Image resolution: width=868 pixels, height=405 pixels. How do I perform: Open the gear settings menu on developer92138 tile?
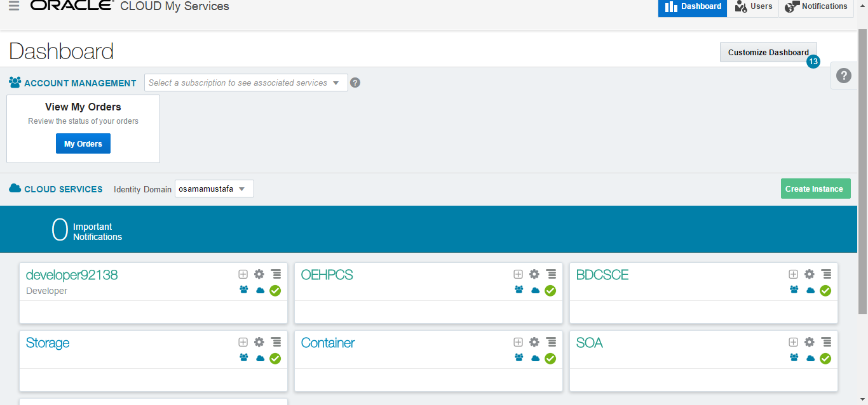tap(259, 274)
